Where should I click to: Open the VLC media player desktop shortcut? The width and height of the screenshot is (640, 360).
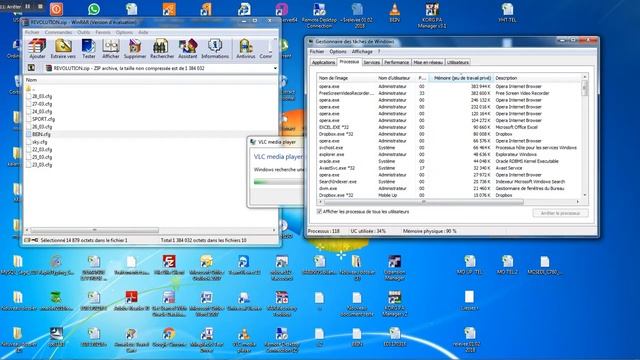244,339
